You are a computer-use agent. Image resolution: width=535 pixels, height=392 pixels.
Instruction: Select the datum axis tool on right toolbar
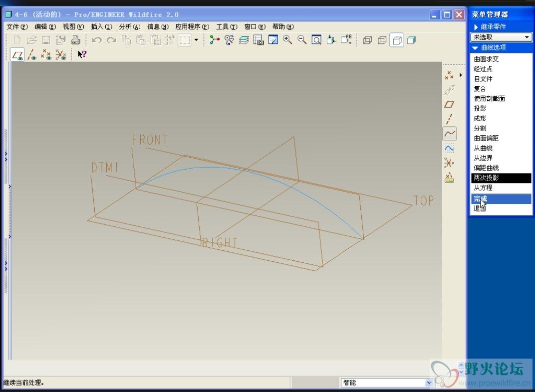449,119
